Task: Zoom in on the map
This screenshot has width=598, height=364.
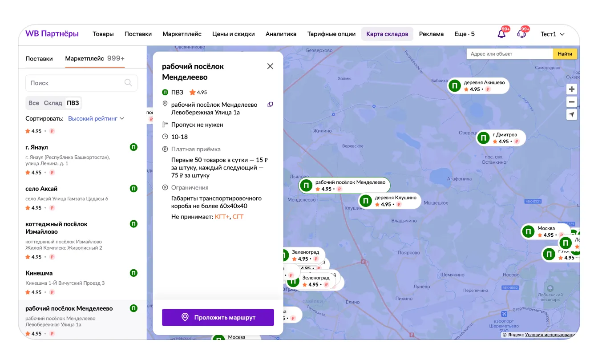Action: [x=572, y=89]
